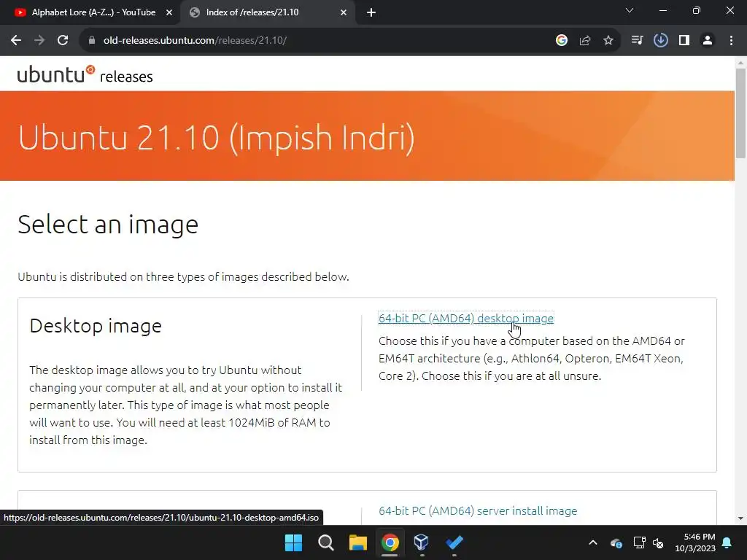Click the address bar URL
This screenshot has width=747, height=560.
tap(195, 41)
